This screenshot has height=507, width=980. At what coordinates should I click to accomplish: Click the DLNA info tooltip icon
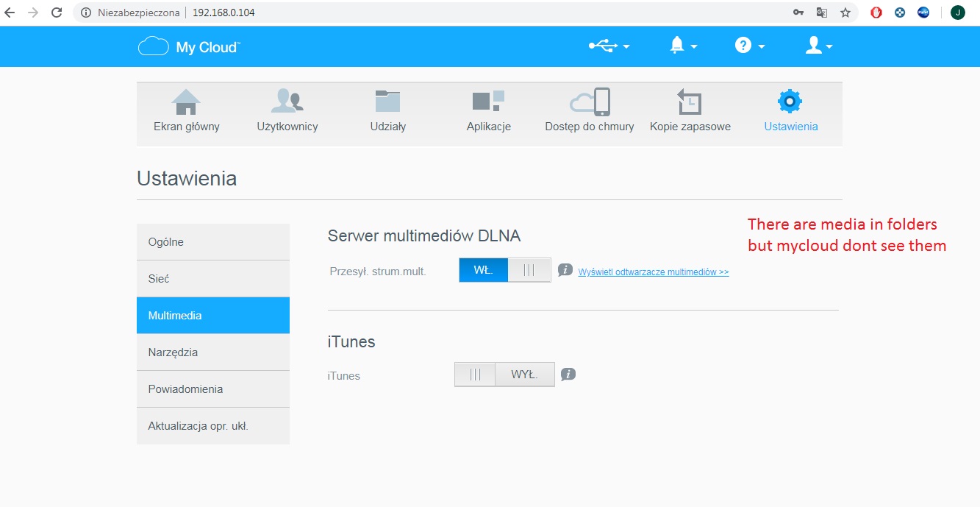[x=565, y=270]
